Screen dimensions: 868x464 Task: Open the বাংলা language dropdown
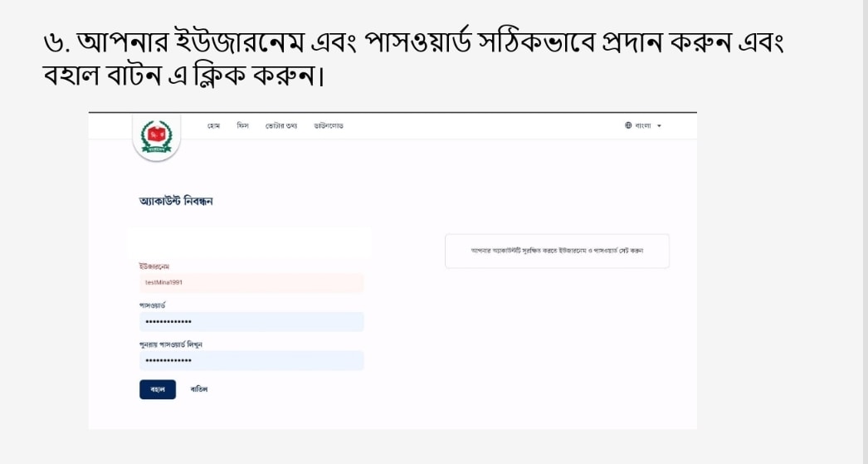(x=643, y=126)
